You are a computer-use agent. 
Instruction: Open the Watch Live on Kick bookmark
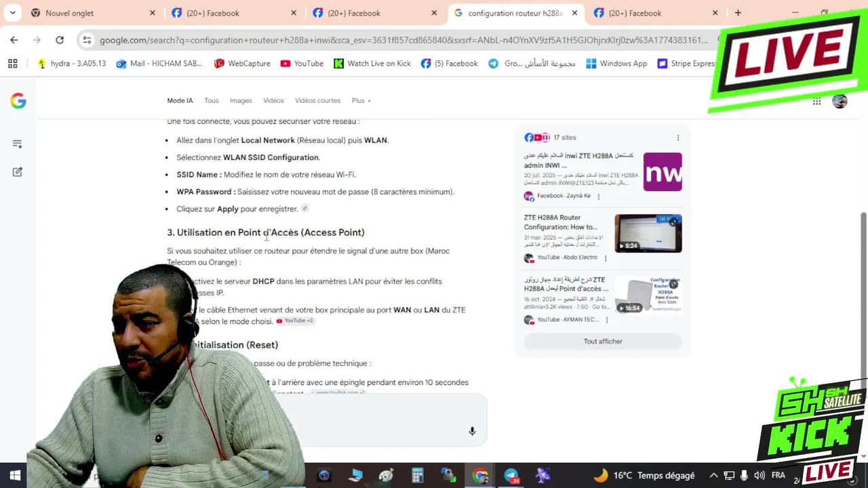[x=372, y=64]
